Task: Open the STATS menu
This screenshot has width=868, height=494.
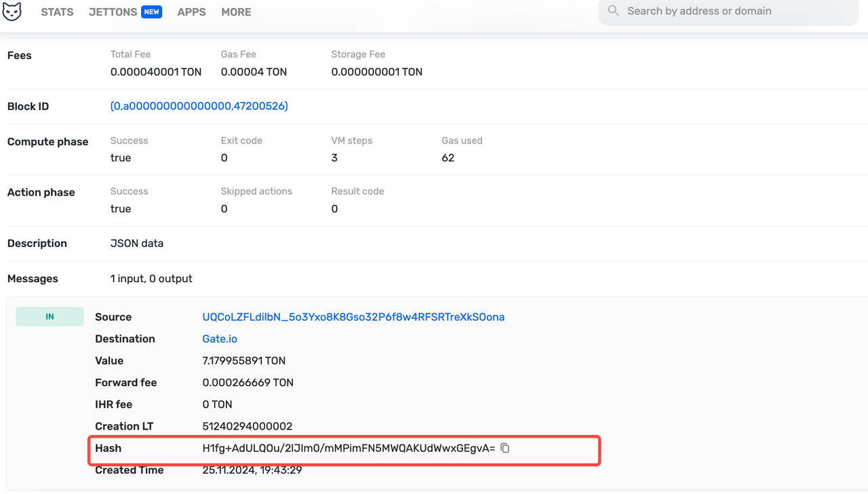Action: click(x=57, y=12)
